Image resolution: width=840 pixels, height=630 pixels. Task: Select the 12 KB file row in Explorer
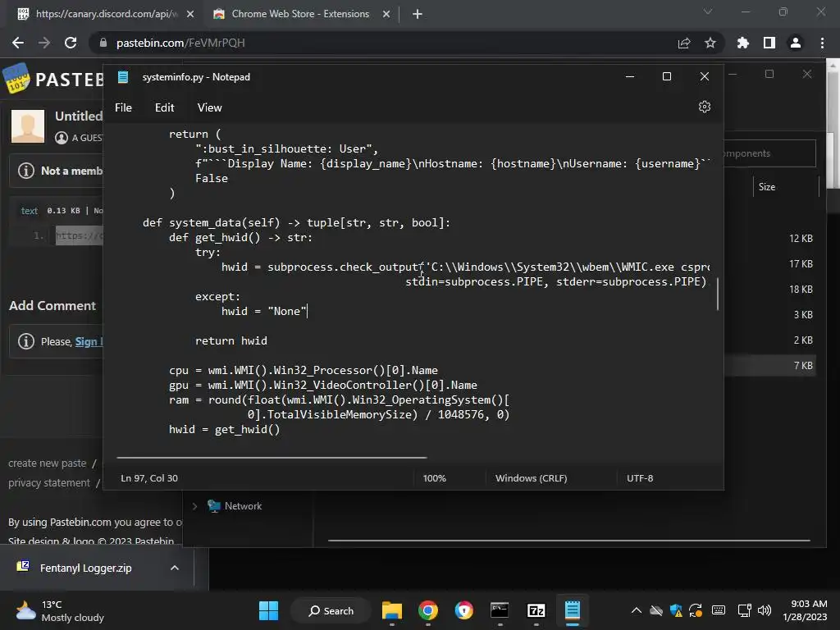[x=769, y=239]
